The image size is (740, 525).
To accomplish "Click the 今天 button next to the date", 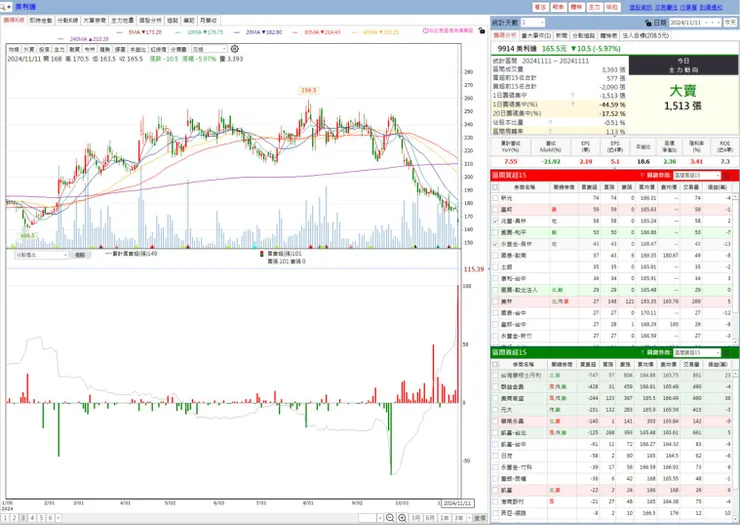I will (x=730, y=23).
